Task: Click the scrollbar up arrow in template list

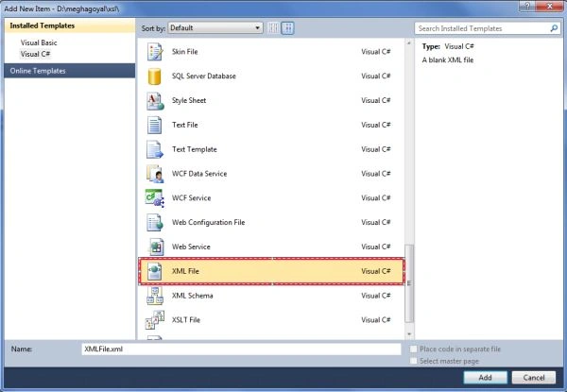Action: click(x=409, y=43)
